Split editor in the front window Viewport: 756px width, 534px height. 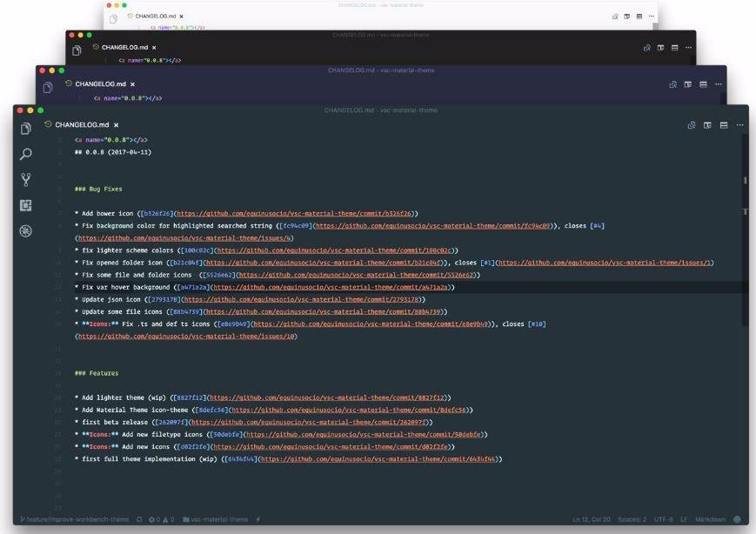click(x=707, y=125)
